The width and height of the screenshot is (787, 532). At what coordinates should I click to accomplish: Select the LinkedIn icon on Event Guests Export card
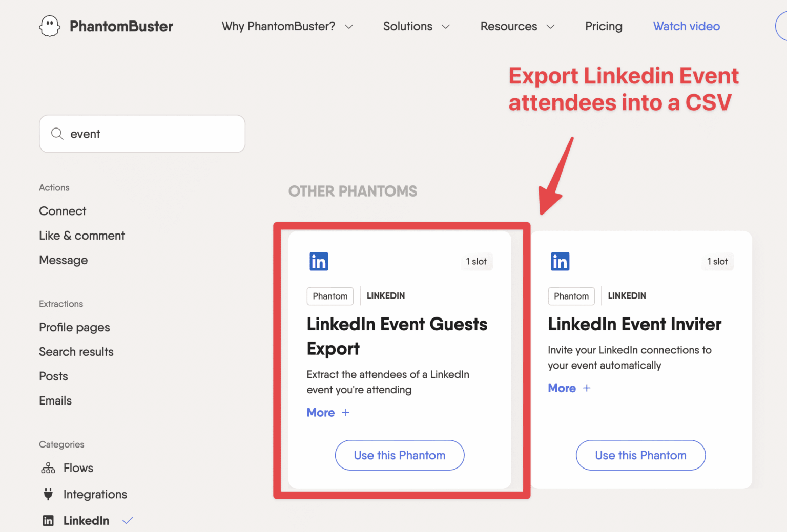pos(319,261)
